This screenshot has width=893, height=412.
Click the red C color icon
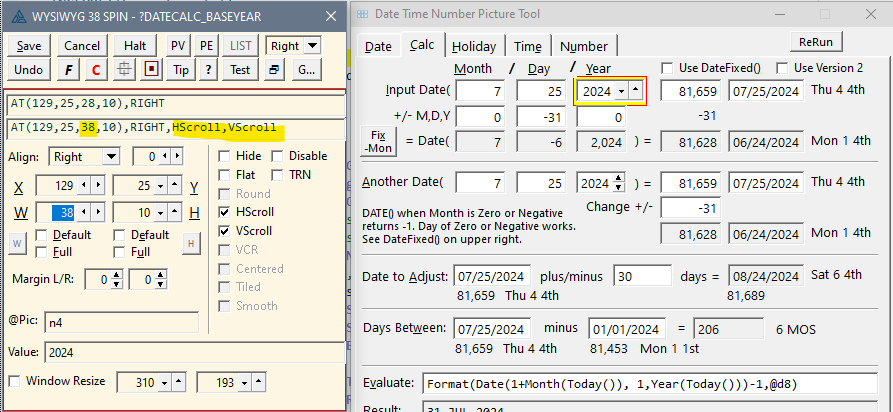96,70
